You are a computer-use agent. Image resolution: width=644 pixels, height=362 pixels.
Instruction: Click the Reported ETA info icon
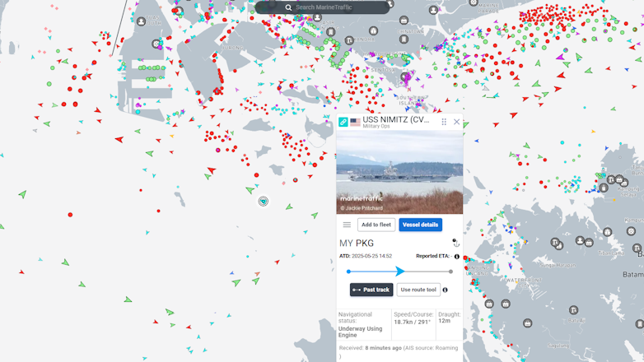point(457,257)
